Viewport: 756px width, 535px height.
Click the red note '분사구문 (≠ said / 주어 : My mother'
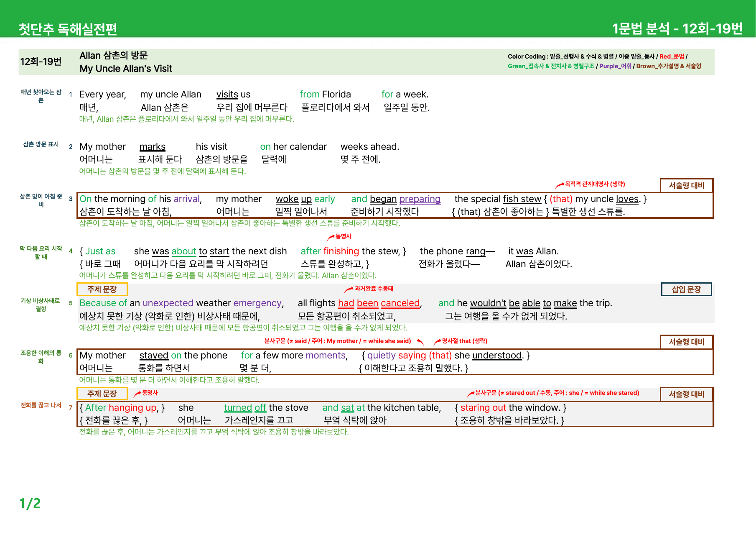point(338,341)
